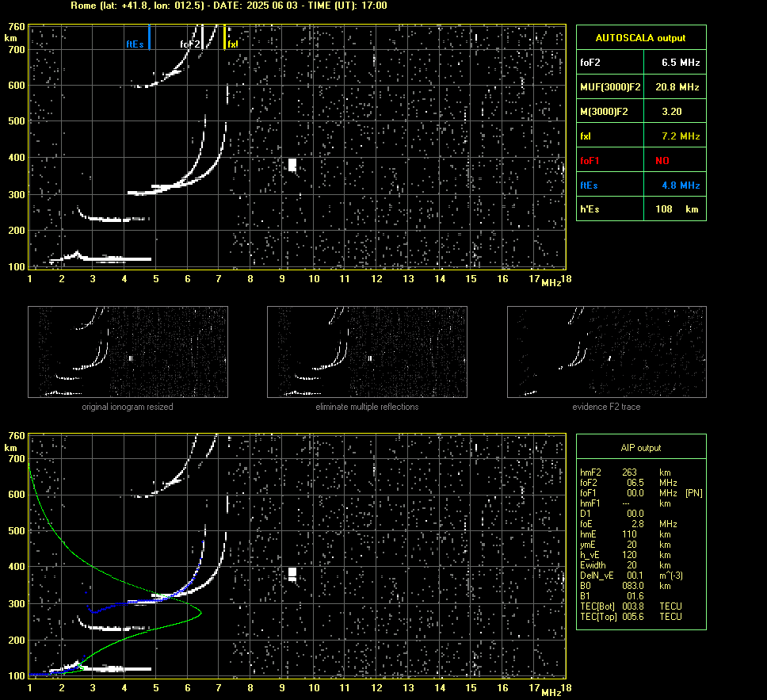Click the 'eliminate multiple reflections' caption

pos(367,407)
